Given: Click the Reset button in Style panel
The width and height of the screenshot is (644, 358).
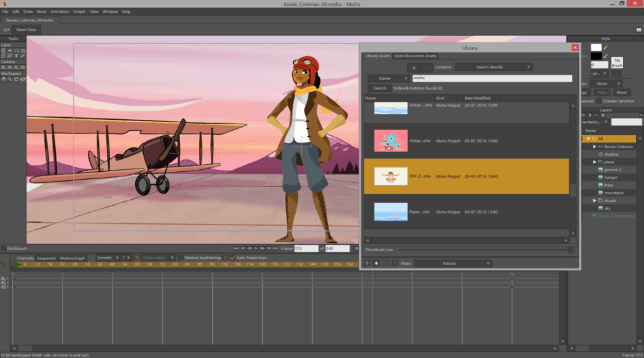Looking at the screenshot, I should [622, 92].
